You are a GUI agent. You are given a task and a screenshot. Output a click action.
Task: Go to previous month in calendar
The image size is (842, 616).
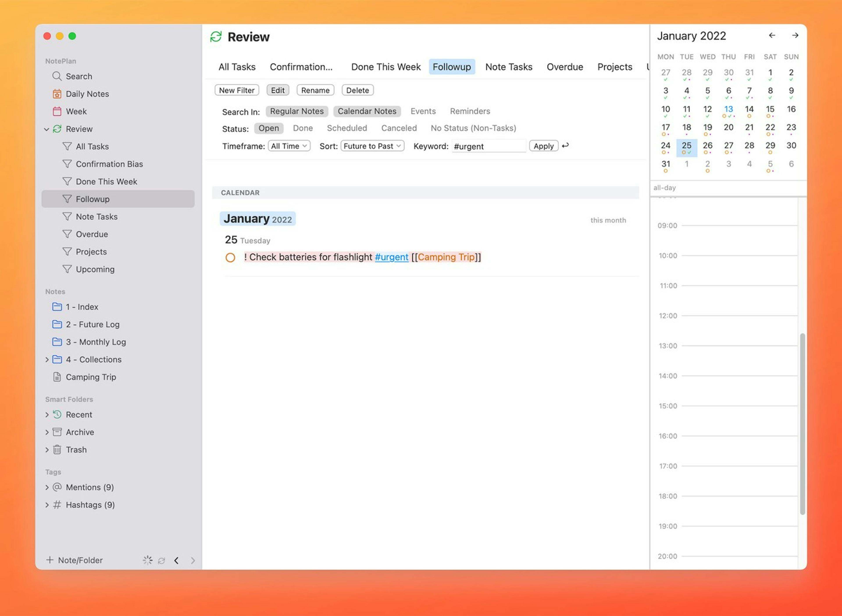pos(772,36)
